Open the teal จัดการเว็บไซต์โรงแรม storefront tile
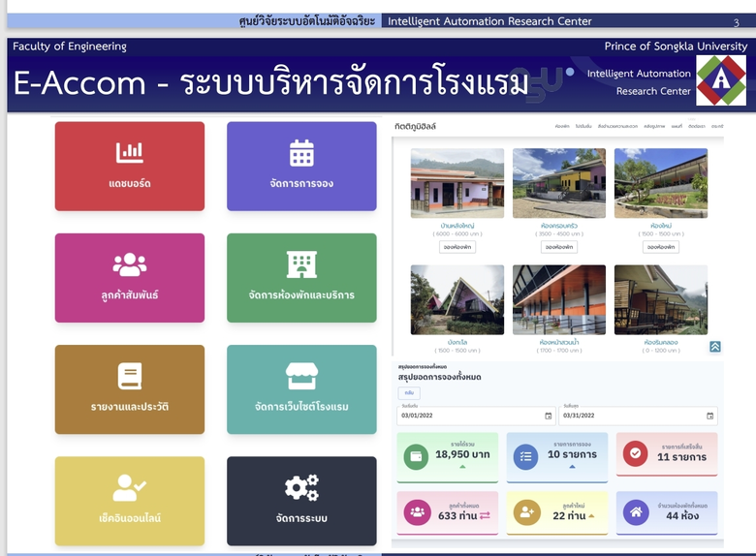The width and height of the screenshot is (756, 556). (x=301, y=389)
